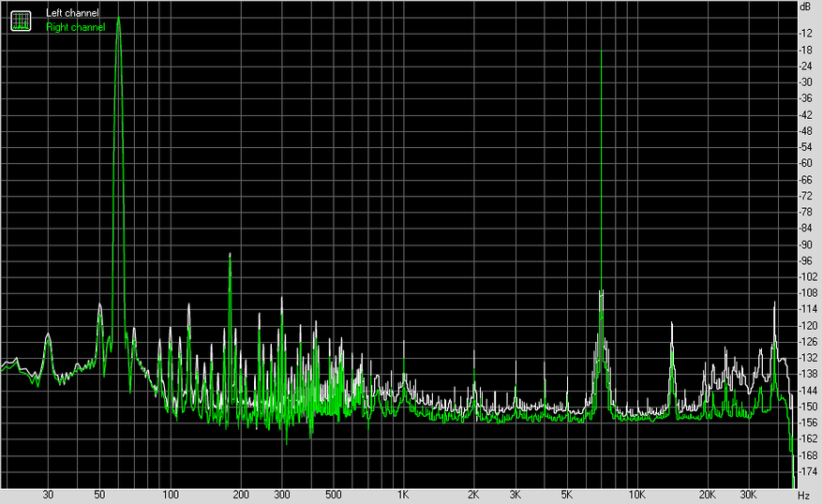Click the 50 Hz frequency label
Screen dimensions: 822x504
point(99,495)
